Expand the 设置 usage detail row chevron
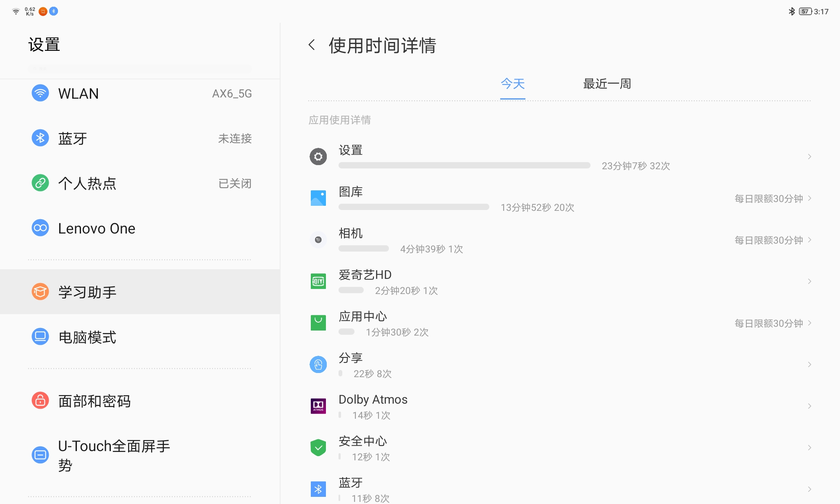Viewport: 840px width, 504px height. tap(809, 157)
